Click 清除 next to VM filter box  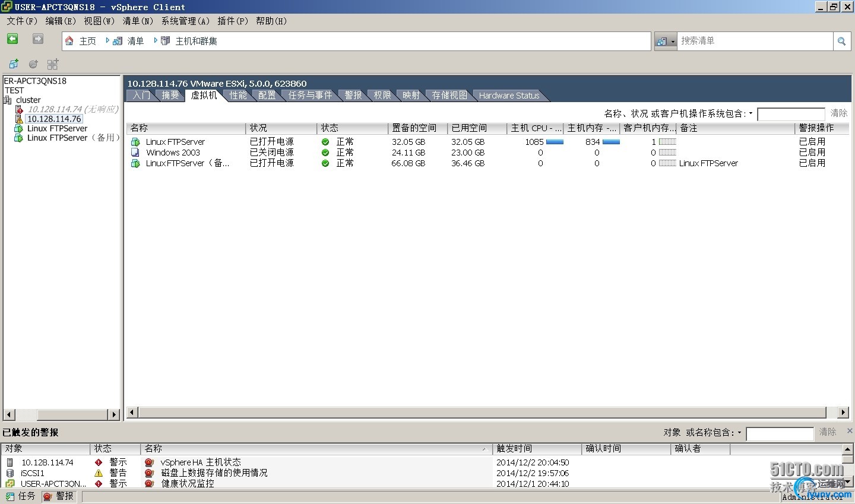coord(839,113)
